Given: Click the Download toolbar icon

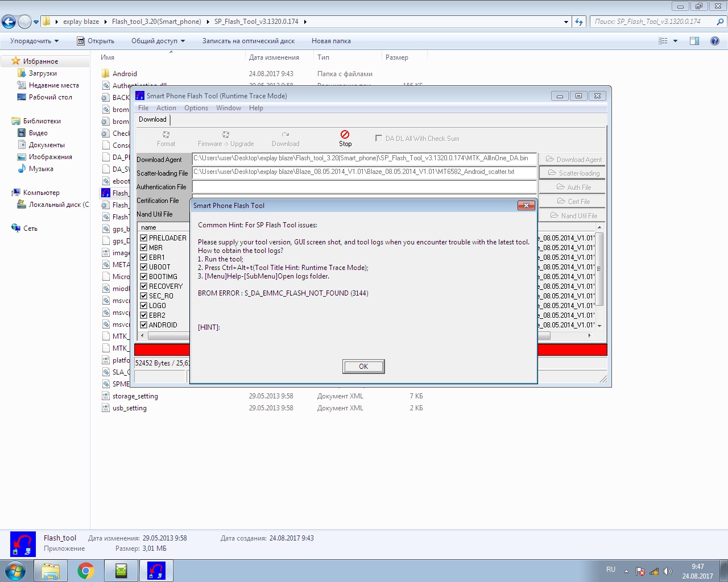Looking at the screenshot, I should (x=286, y=135).
